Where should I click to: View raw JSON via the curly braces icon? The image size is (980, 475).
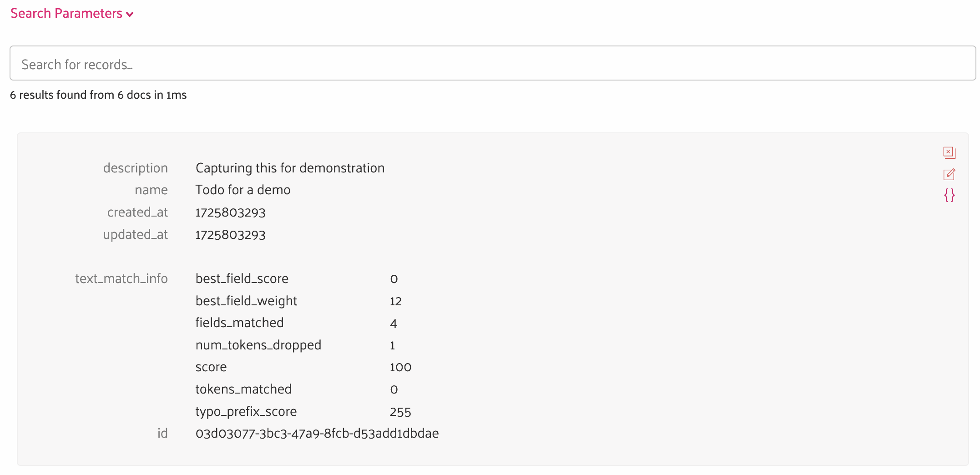949,196
